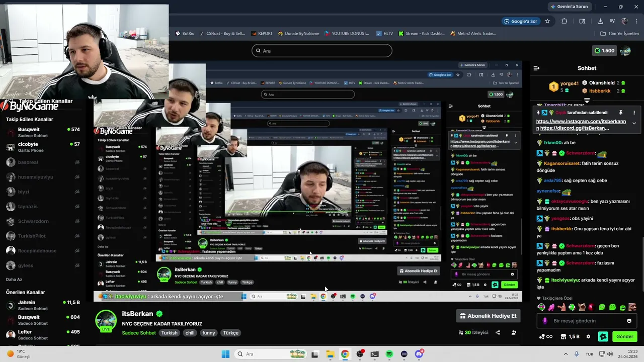The height and width of the screenshot is (362, 644).
Task: Click the purple microphone icon in chat input
Action: [545, 321]
